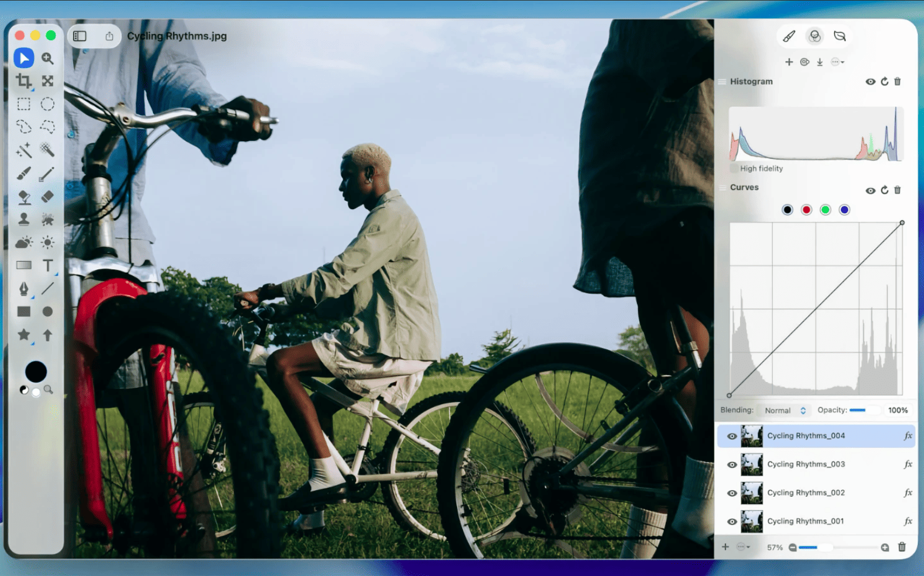Image resolution: width=924 pixels, height=576 pixels.
Task: Select the rectangle shape tool
Action: 24,311
